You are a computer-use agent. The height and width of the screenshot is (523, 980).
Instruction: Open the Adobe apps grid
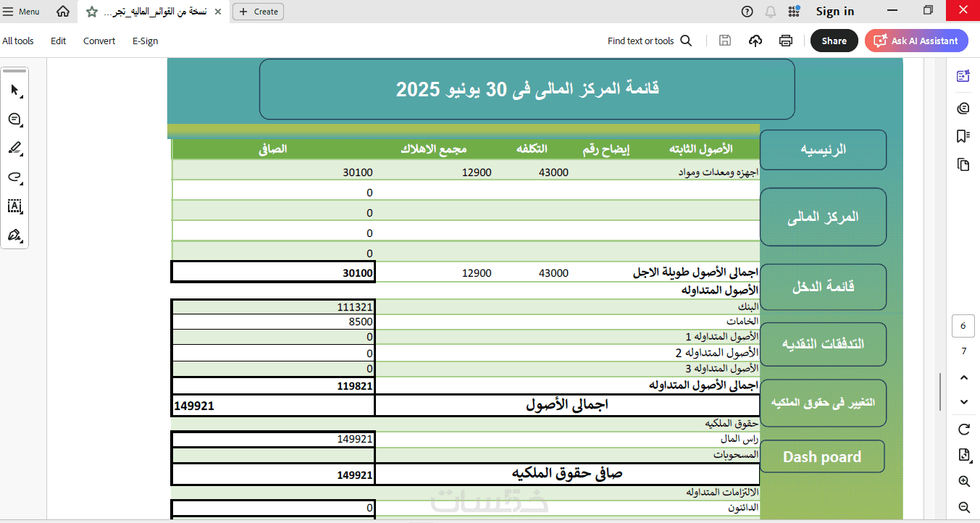[x=794, y=12]
